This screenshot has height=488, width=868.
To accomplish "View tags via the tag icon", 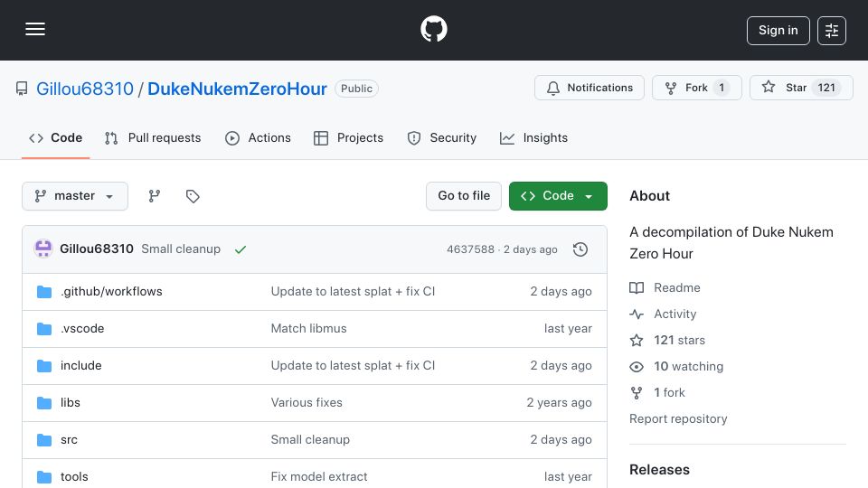I will [x=193, y=196].
